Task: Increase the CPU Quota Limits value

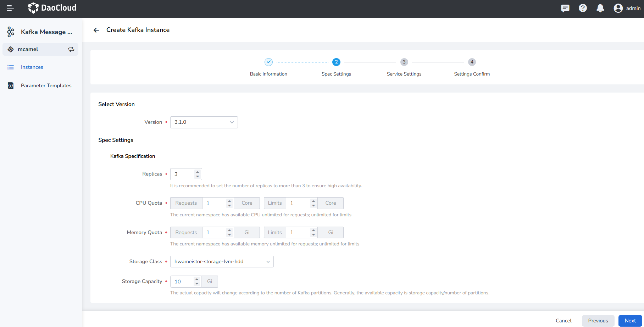Action: point(313,201)
